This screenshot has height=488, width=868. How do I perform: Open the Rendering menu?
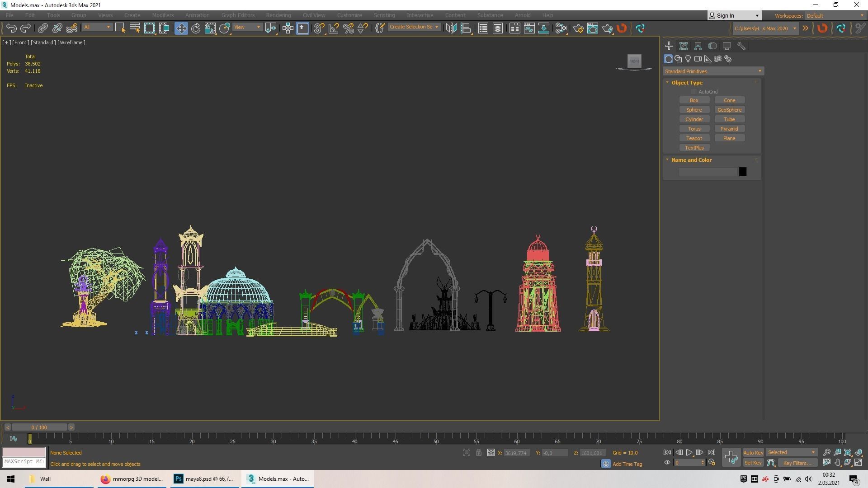(x=278, y=15)
